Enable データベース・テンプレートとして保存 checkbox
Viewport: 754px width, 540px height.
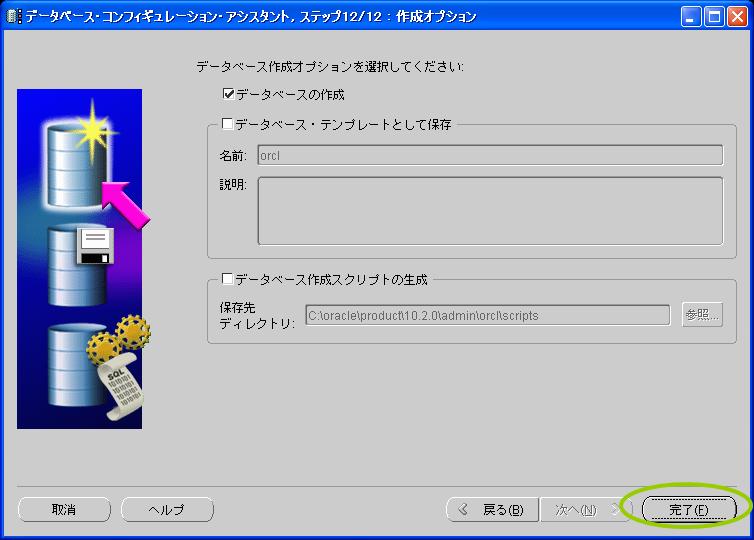coord(227,124)
